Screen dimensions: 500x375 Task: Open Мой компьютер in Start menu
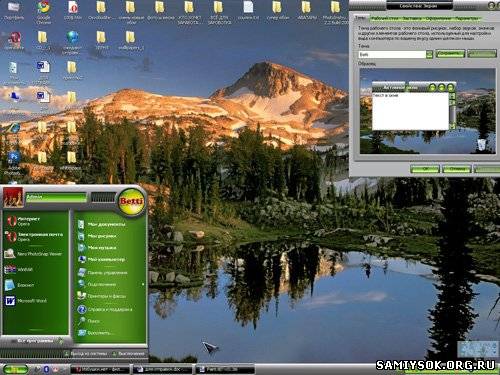(x=102, y=259)
